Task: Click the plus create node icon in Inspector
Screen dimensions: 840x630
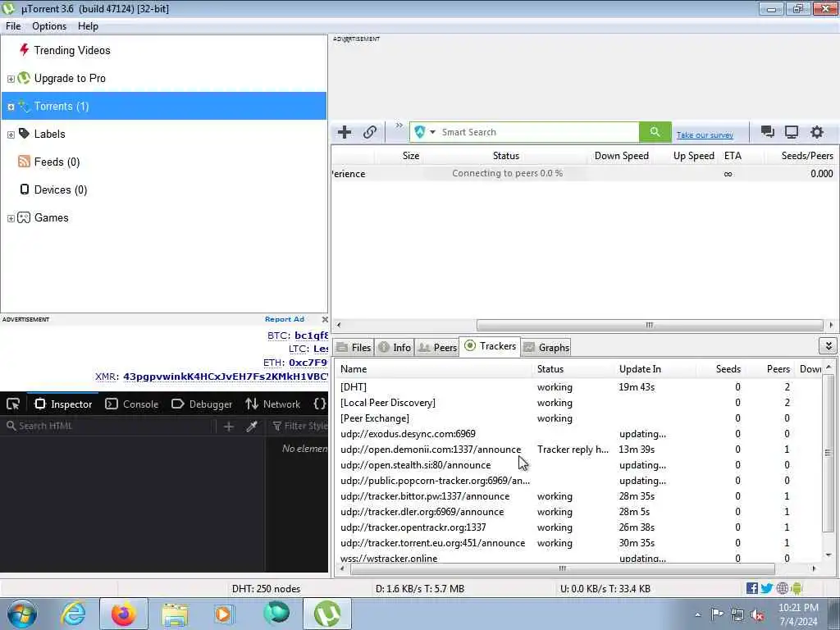Action: point(229,427)
